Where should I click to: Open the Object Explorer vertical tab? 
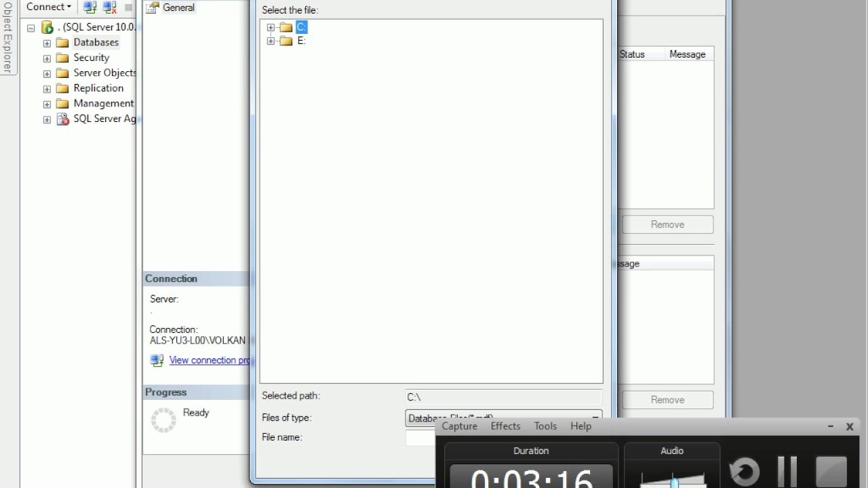coord(7,38)
